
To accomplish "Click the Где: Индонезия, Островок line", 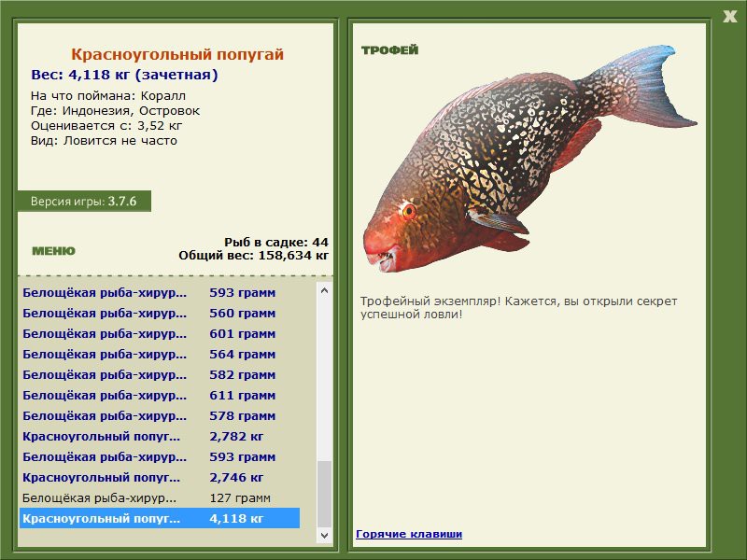I will (x=115, y=111).
